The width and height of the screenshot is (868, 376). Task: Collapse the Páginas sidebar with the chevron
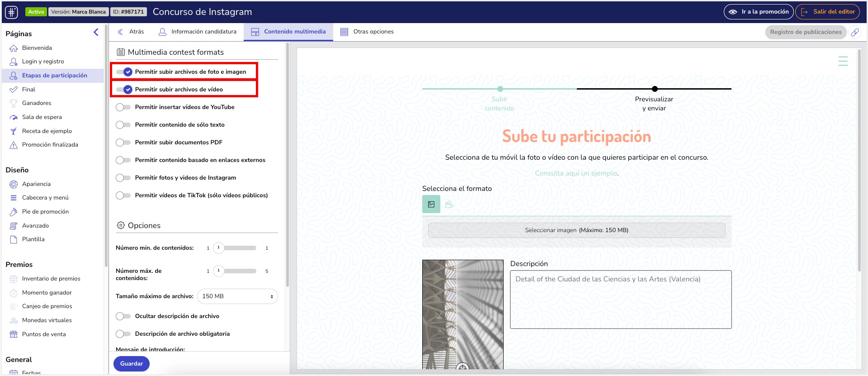pyautogui.click(x=96, y=32)
